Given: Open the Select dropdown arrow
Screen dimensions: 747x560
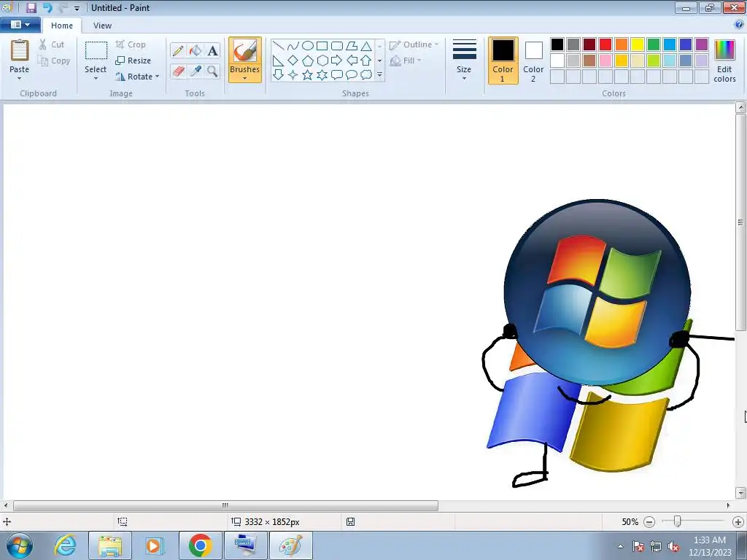Looking at the screenshot, I should (96, 79).
